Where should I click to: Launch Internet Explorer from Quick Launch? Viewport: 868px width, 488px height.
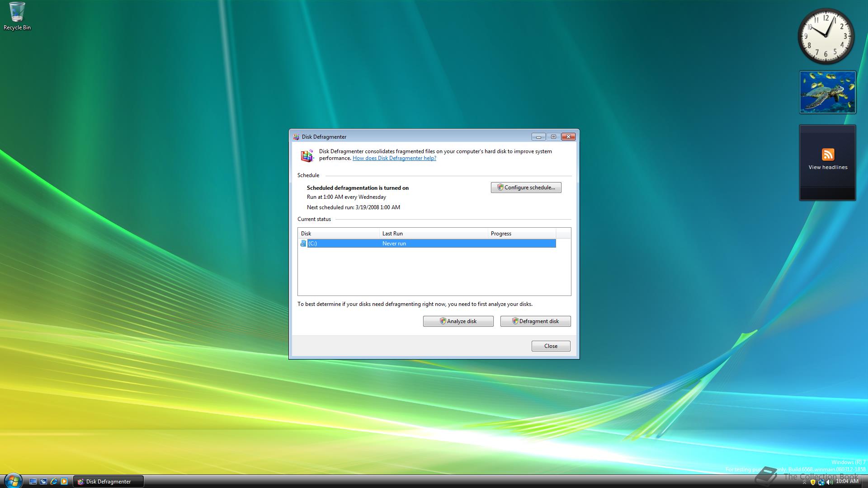(54, 482)
